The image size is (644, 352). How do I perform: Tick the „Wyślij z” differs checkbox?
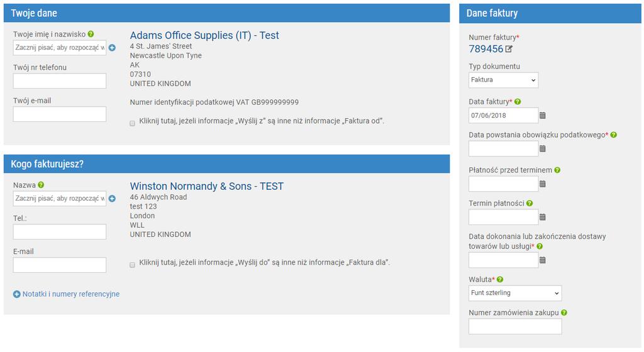[x=132, y=123]
